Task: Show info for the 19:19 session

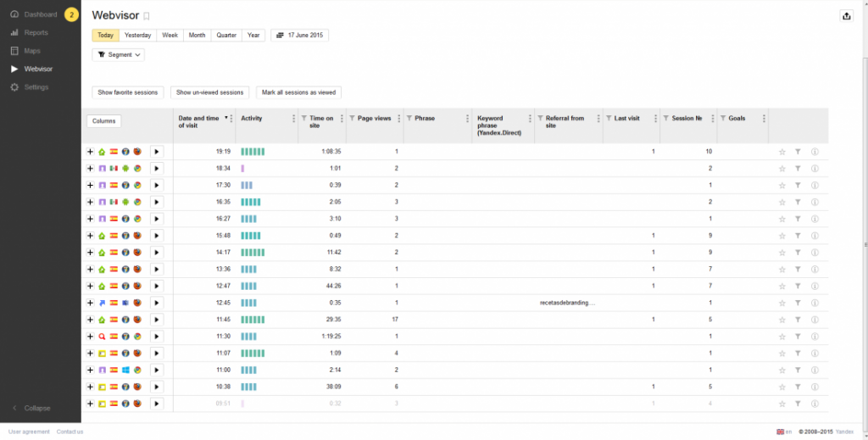Action: pyautogui.click(x=815, y=152)
